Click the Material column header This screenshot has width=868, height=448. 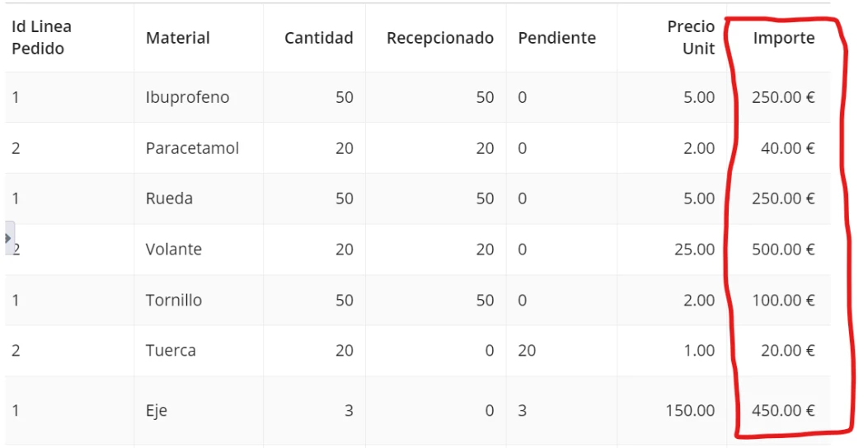[178, 38]
